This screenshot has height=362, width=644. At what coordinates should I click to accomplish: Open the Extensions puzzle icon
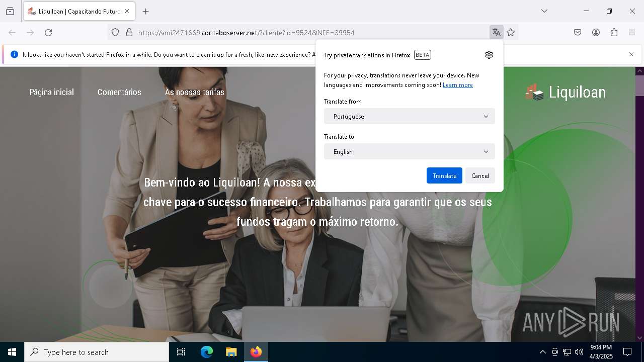(614, 33)
